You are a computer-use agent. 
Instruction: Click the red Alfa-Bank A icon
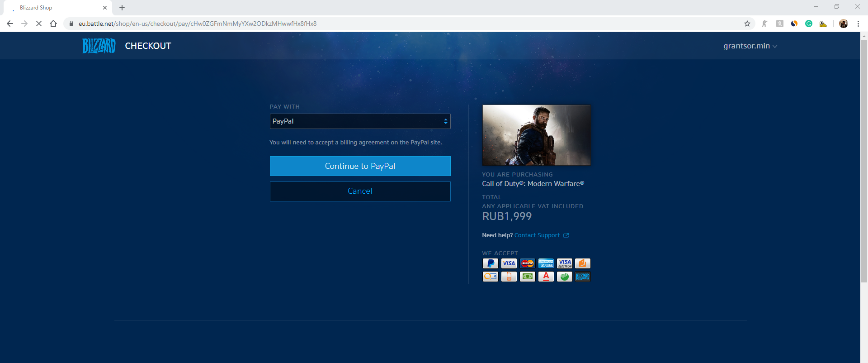coord(546,277)
